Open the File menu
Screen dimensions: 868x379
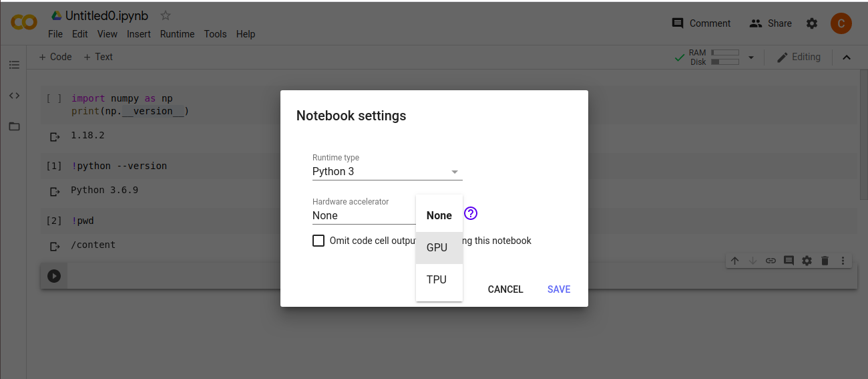[55, 34]
